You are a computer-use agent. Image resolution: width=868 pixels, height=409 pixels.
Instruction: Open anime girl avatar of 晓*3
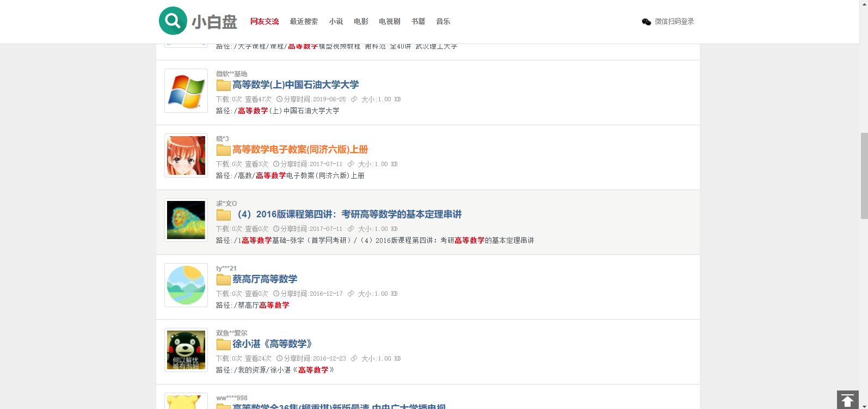tap(186, 155)
